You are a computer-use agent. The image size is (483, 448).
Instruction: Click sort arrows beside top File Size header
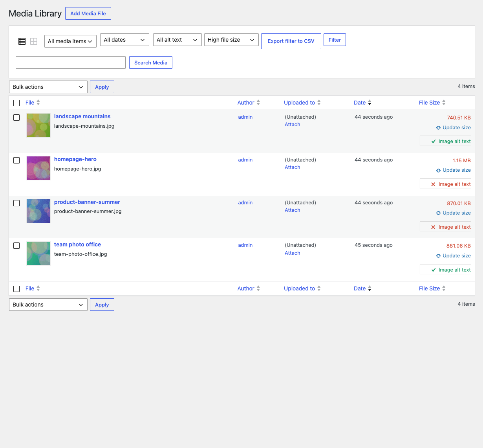click(x=444, y=103)
